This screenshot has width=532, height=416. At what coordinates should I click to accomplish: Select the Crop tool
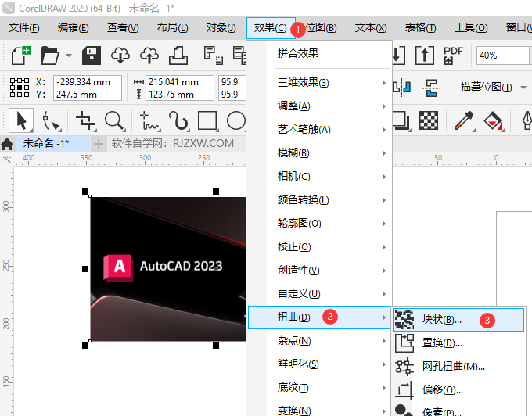pos(85,120)
